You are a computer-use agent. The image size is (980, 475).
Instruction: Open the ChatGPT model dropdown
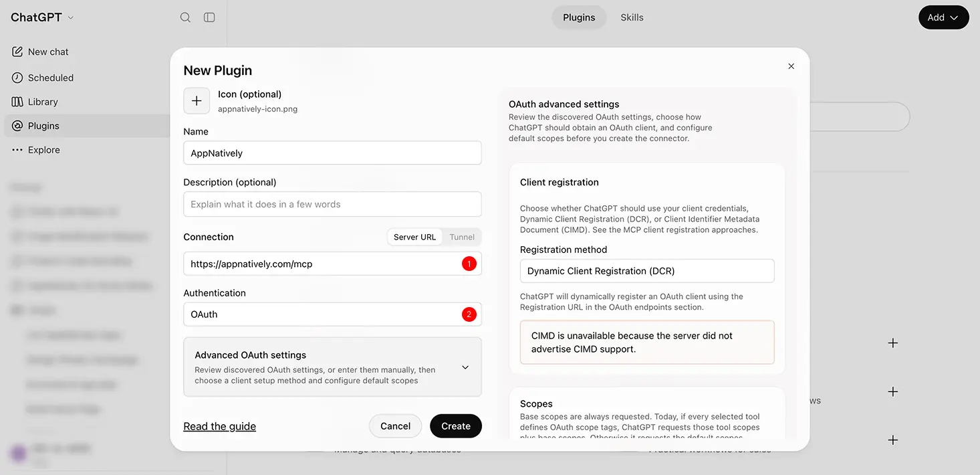(42, 17)
